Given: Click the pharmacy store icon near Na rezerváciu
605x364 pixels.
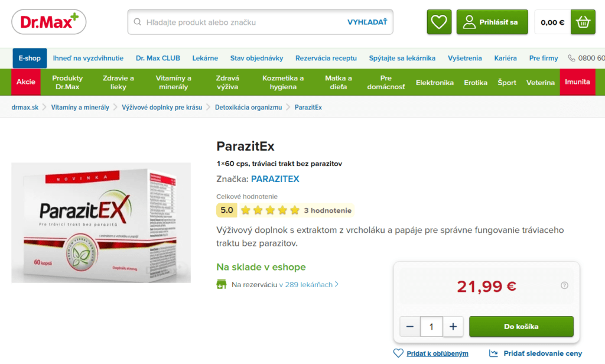Looking at the screenshot, I should (222, 284).
